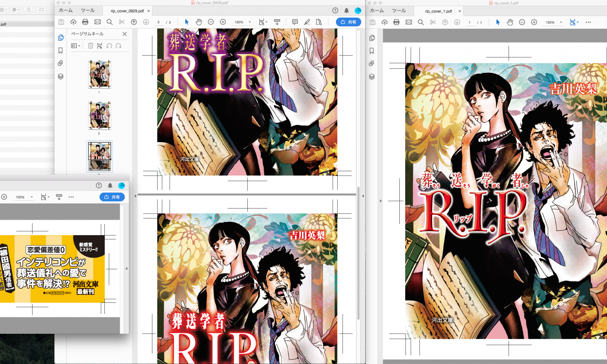607x364 pixels.
Task: Expand fit-page dropdown in rip_cover_1.pdf
Action: tap(578, 22)
